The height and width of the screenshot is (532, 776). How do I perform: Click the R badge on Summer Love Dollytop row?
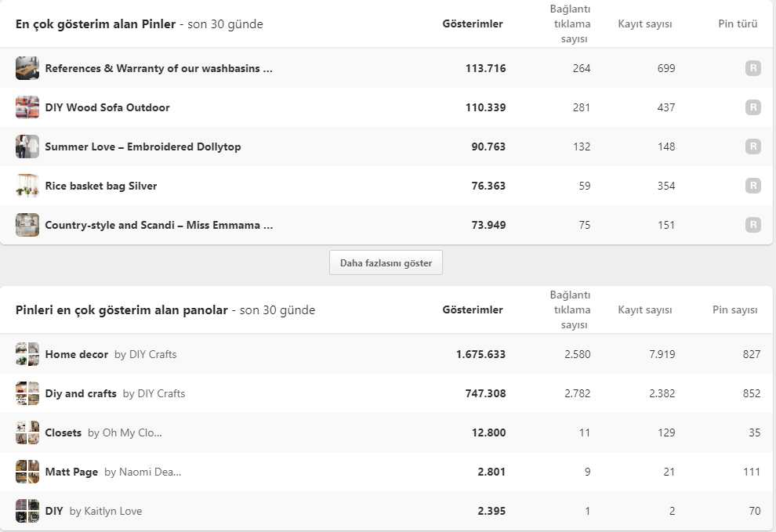[x=752, y=147]
